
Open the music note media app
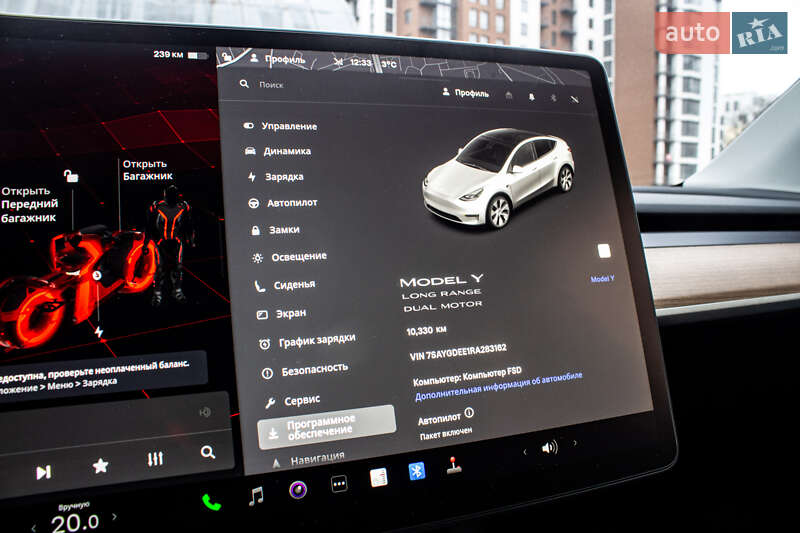point(256,495)
